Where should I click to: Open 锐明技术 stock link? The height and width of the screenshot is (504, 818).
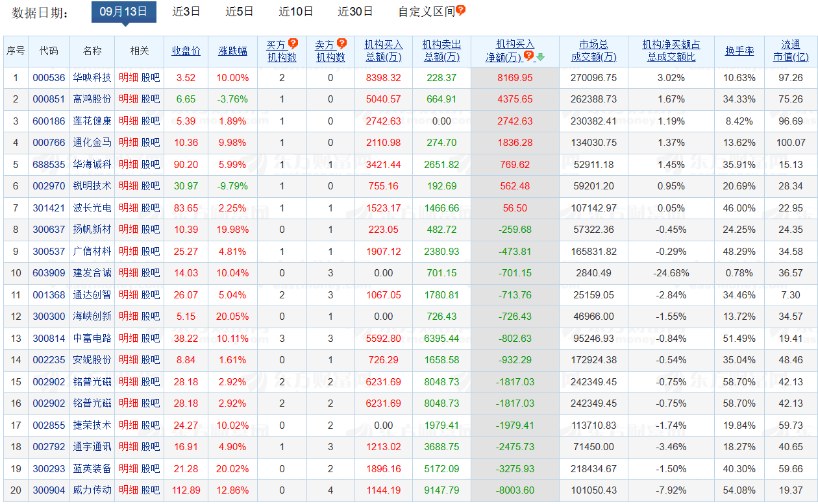(x=92, y=186)
